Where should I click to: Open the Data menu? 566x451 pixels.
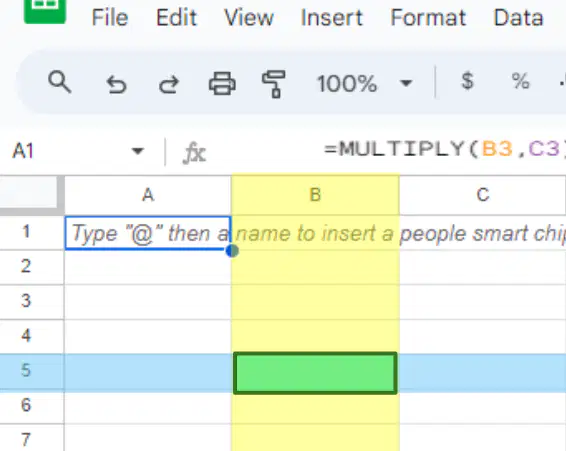pos(518,18)
